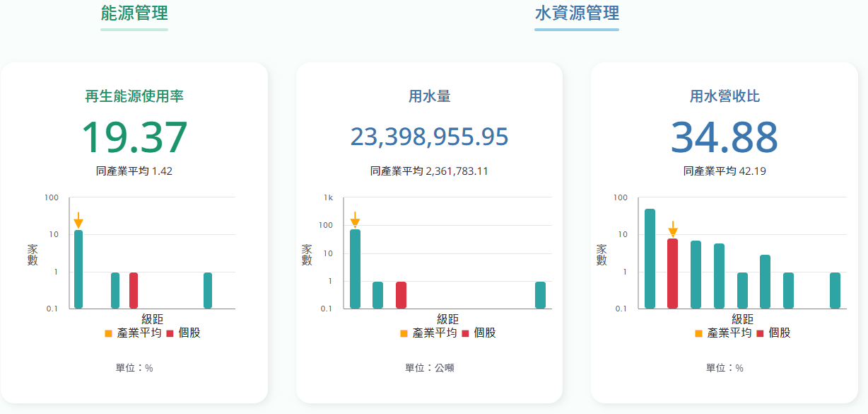Image resolution: width=868 pixels, height=414 pixels.
Task: Click orange arrow marker in 再生能源使用率 chart
Action: click(x=78, y=220)
